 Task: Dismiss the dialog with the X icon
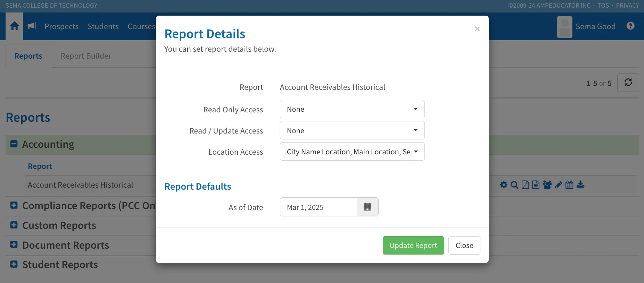pos(477,29)
